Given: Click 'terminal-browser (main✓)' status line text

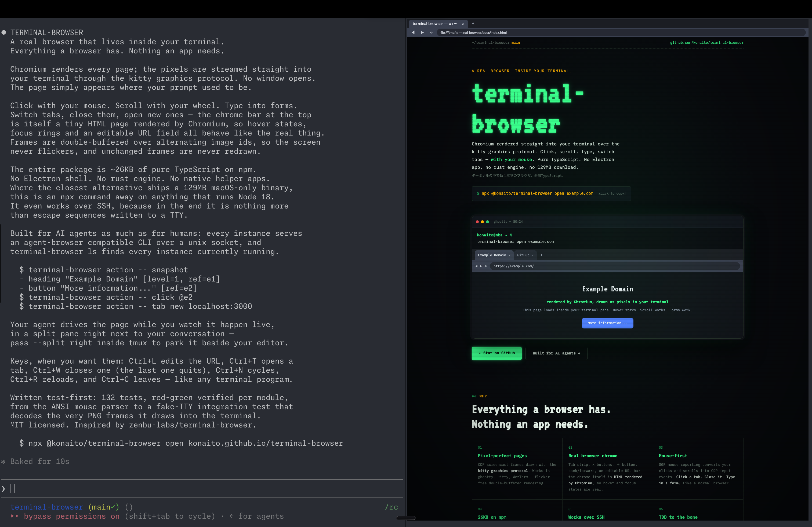Looking at the screenshot, I should point(65,507).
